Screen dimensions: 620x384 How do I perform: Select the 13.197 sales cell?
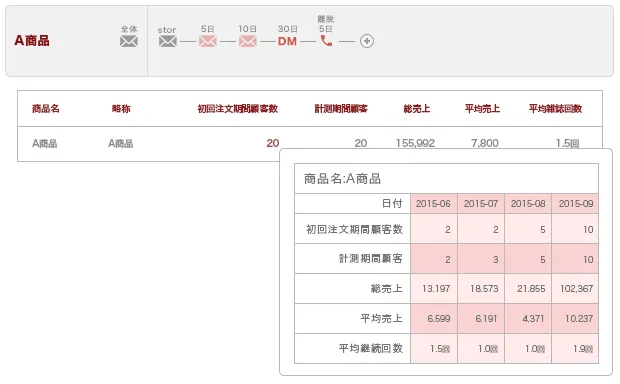(x=434, y=289)
